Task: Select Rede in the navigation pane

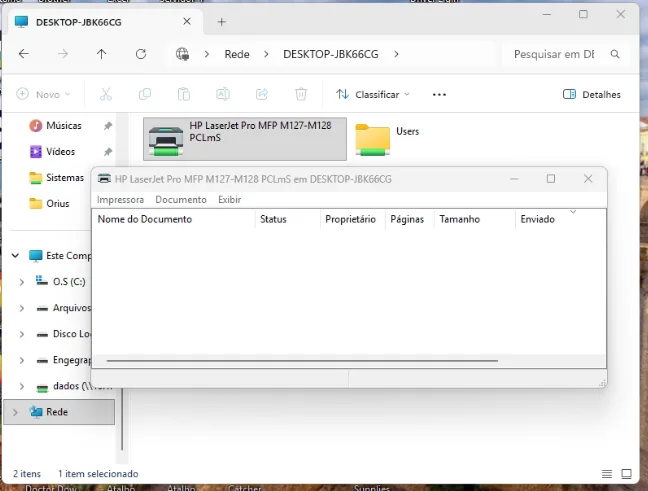Action: [59, 412]
